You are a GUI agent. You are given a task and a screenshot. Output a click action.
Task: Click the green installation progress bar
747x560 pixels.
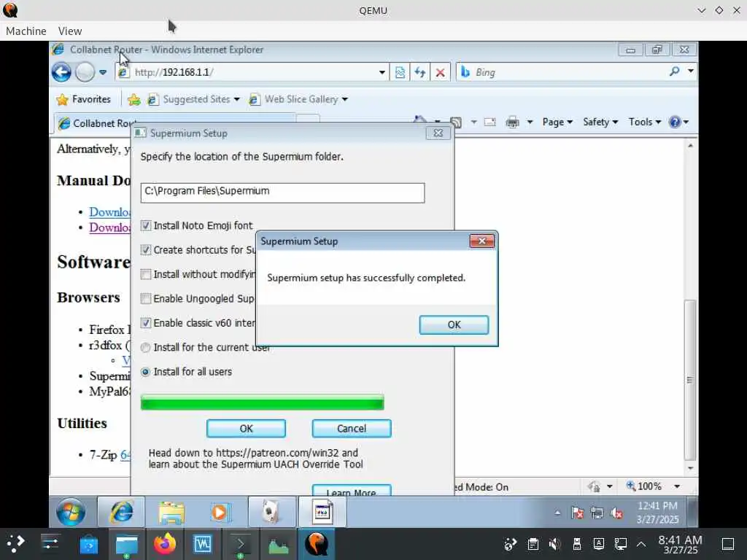[x=262, y=402]
